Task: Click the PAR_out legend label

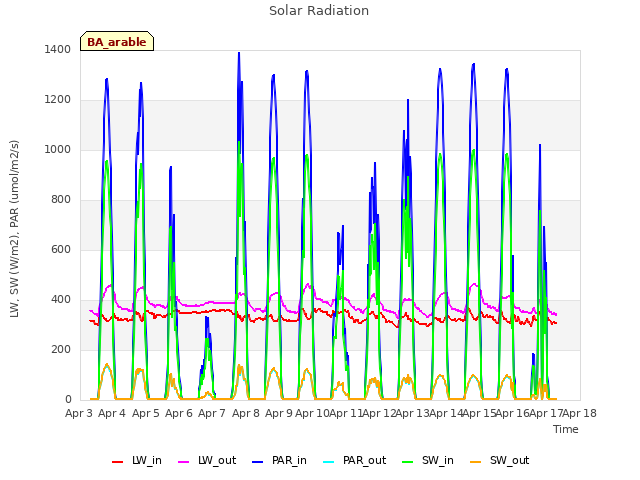Action: [364, 461]
